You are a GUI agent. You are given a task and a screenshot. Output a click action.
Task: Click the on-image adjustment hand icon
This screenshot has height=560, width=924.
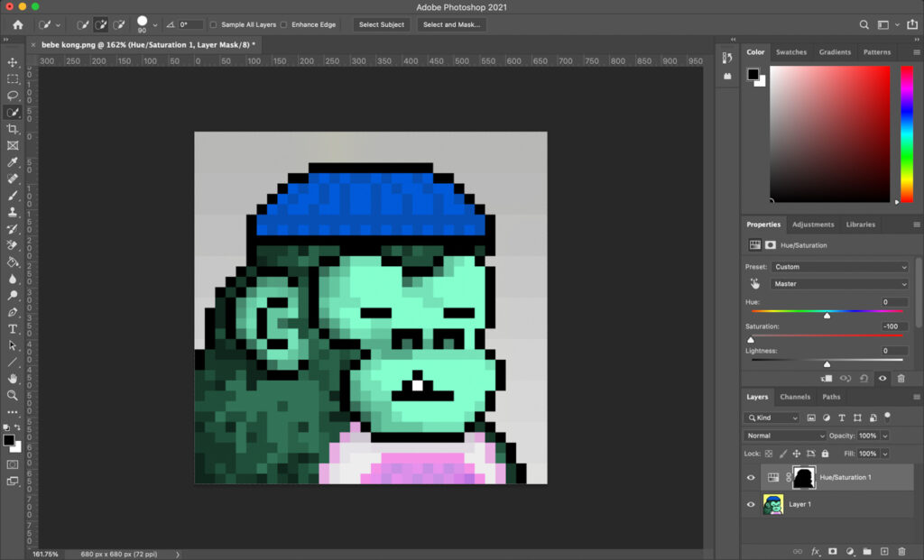pos(755,284)
